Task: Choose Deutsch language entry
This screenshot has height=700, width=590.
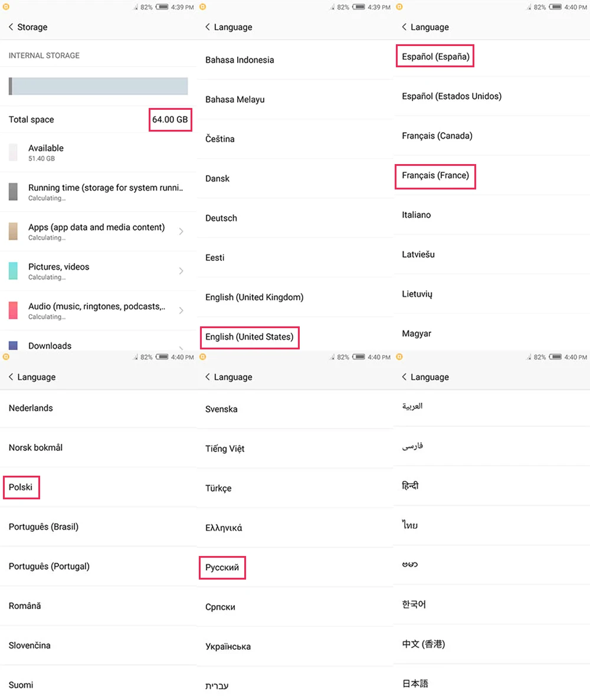Action: click(x=221, y=218)
